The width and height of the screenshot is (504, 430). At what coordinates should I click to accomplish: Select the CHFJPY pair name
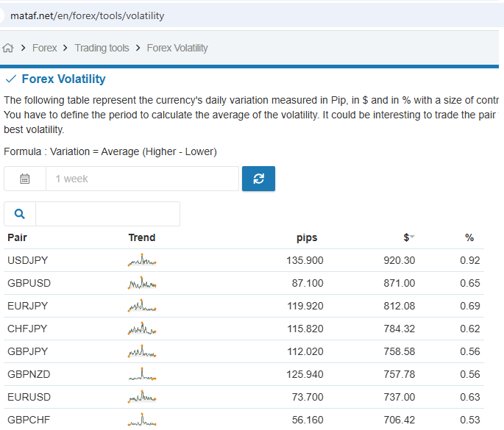click(27, 329)
